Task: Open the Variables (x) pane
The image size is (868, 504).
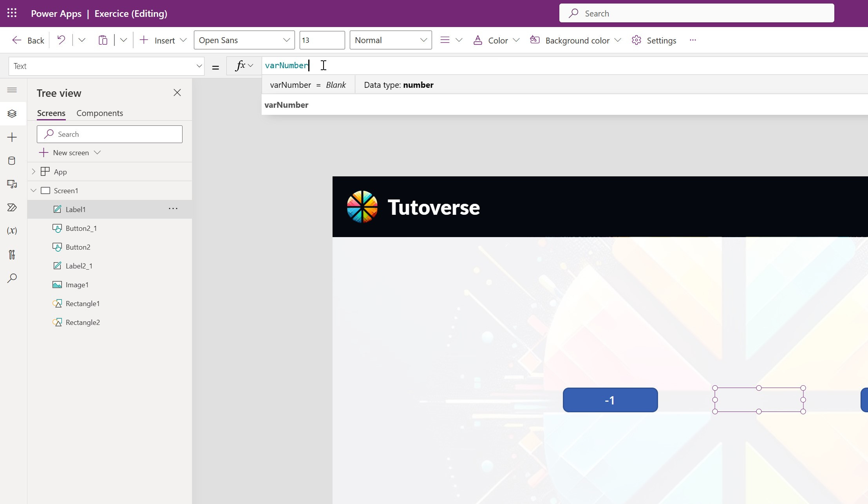Action: point(12,231)
